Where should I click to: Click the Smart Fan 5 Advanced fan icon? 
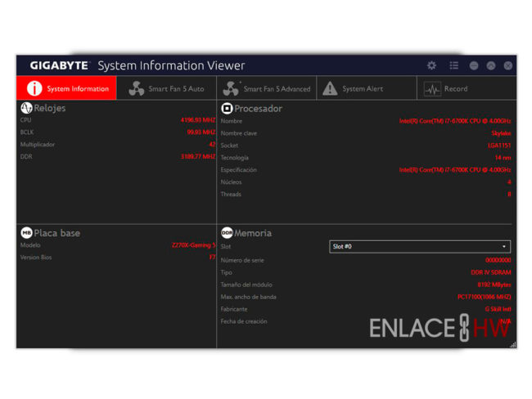pyautogui.click(x=231, y=88)
